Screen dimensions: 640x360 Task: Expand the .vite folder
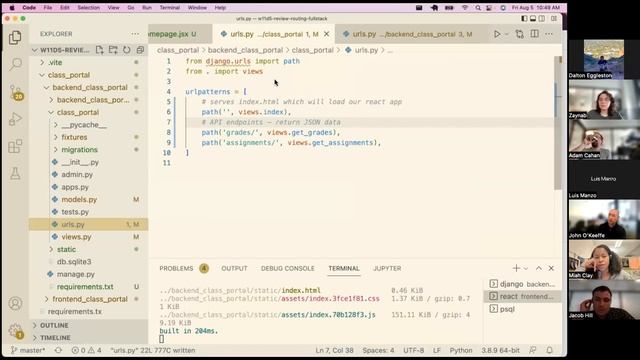pyautogui.click(x=42, y=62)
